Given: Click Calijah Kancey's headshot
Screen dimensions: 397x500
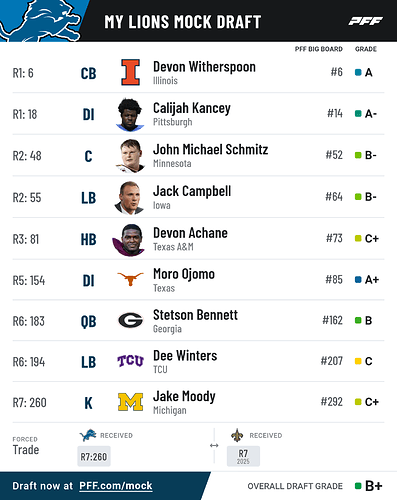Looking at the screenshot, I should click(130, 114).
